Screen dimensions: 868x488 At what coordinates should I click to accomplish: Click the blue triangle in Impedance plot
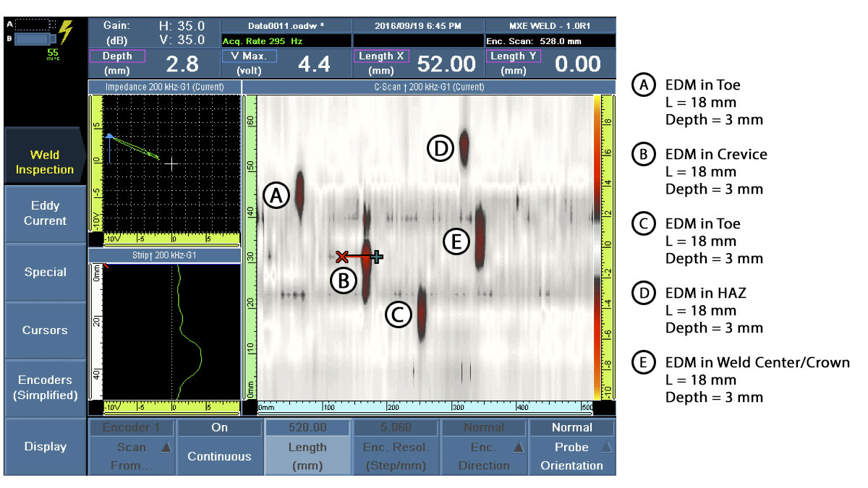(109, 136)
